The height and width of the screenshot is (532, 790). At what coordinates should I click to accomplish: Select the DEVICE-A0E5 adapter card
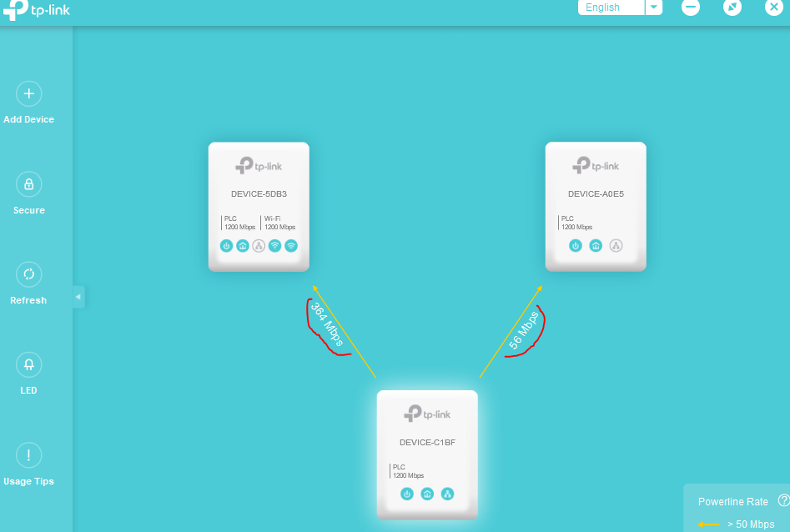(596, 207)
